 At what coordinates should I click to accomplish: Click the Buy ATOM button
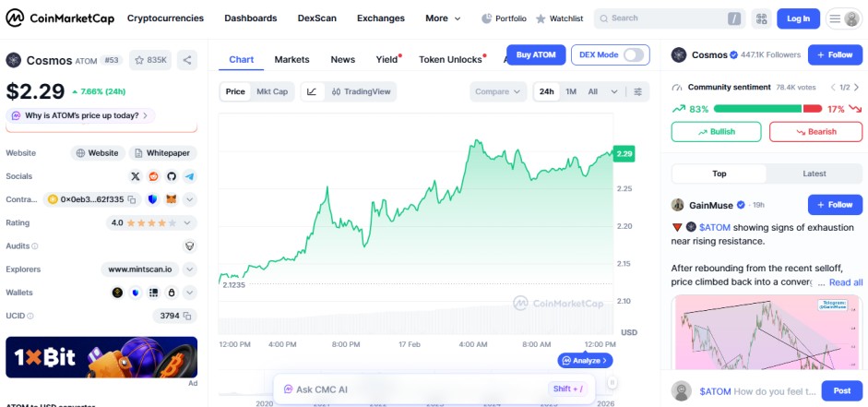tap(536, 54)
